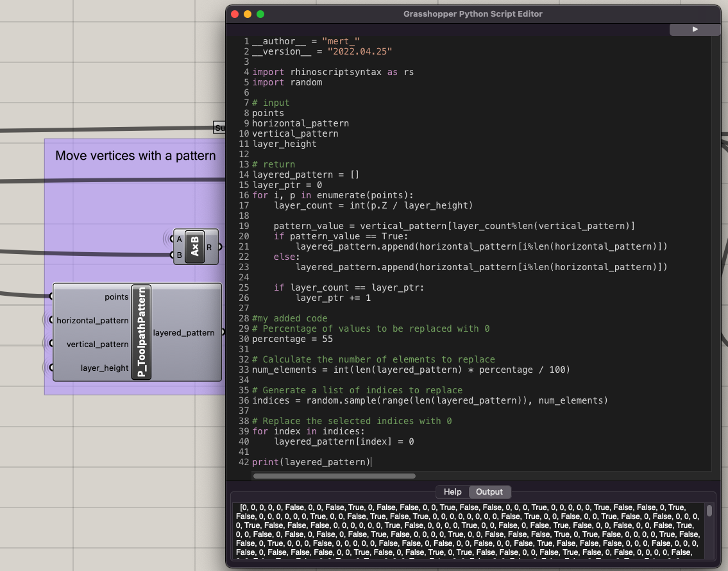This screenshot has width=728, height=571.
Task: Switch to the Help tab
Action: click(x=452, y=491)
